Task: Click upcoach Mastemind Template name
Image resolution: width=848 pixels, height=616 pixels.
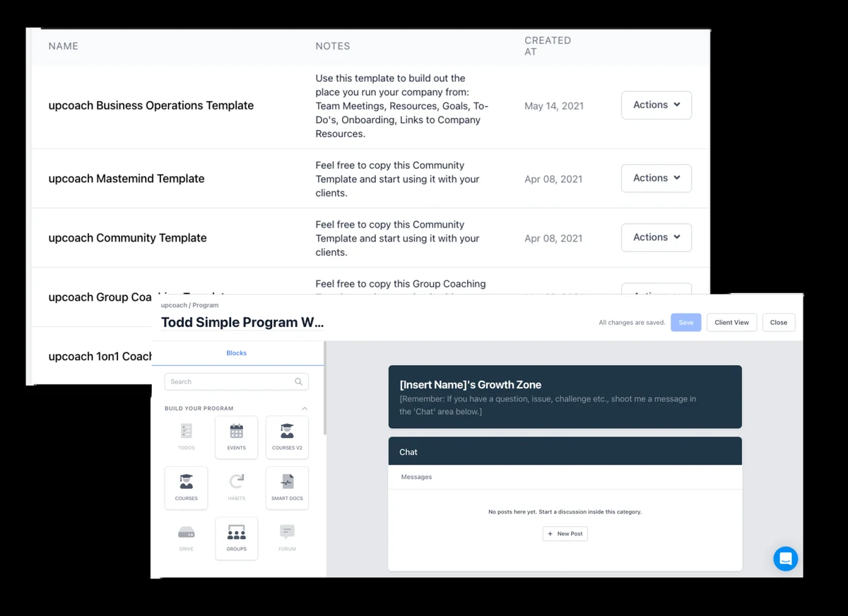Action: click(x=126, y=179)
